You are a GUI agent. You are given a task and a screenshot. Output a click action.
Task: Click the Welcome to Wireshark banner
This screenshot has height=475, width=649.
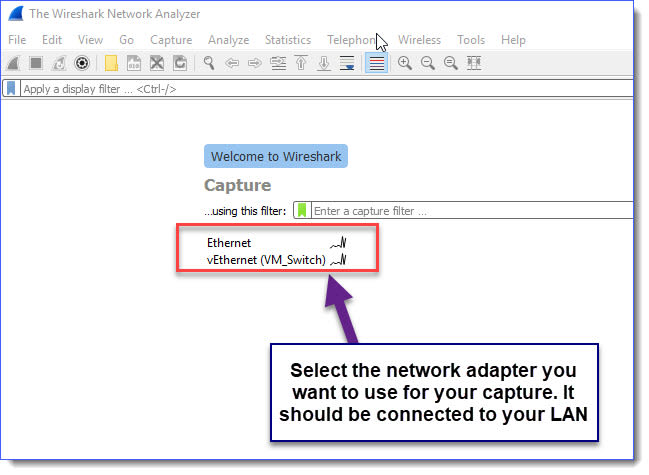coord(276,156)
